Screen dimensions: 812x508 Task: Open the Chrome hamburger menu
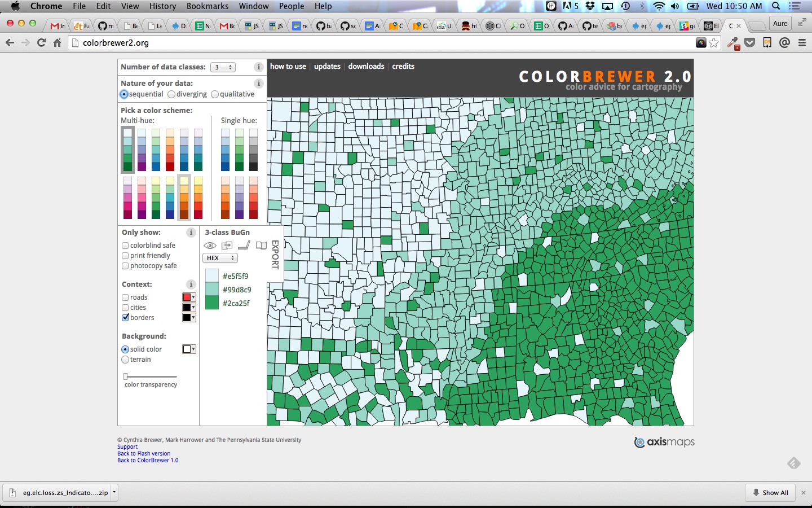[802, 43]
